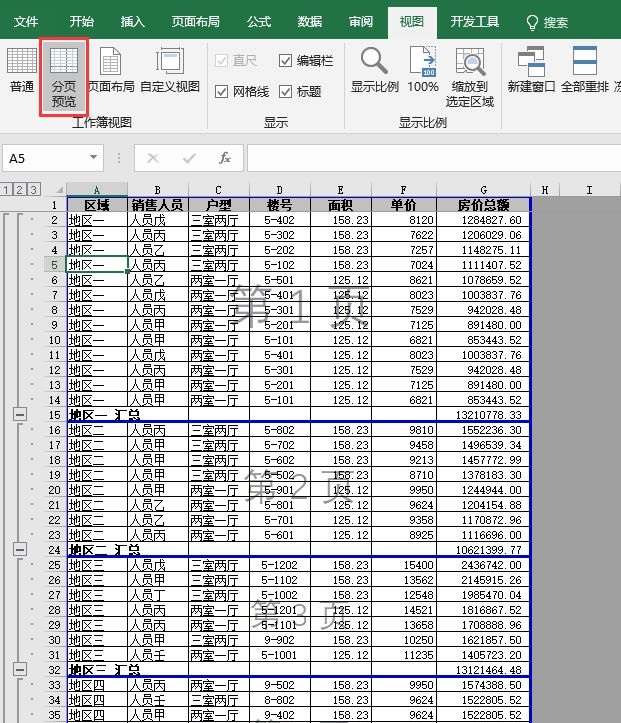Click the search lightbulb icon
Image resolution: width=621 pixels, height=723 pixels.
532,22
